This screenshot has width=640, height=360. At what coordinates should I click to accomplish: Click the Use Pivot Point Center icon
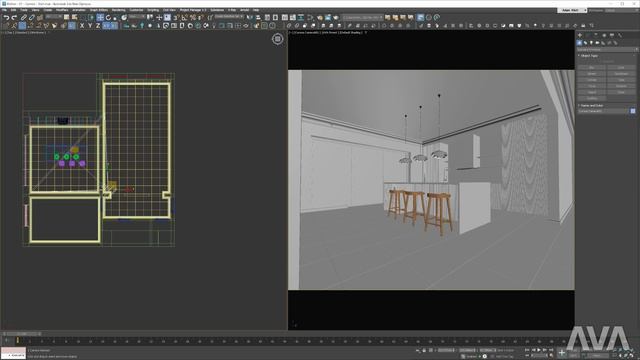150,18
